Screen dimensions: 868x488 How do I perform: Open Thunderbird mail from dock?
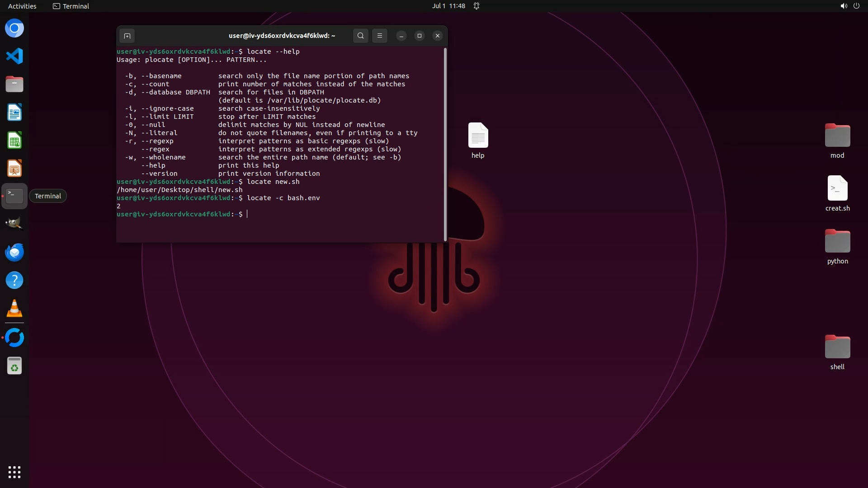tap(14, 252)
